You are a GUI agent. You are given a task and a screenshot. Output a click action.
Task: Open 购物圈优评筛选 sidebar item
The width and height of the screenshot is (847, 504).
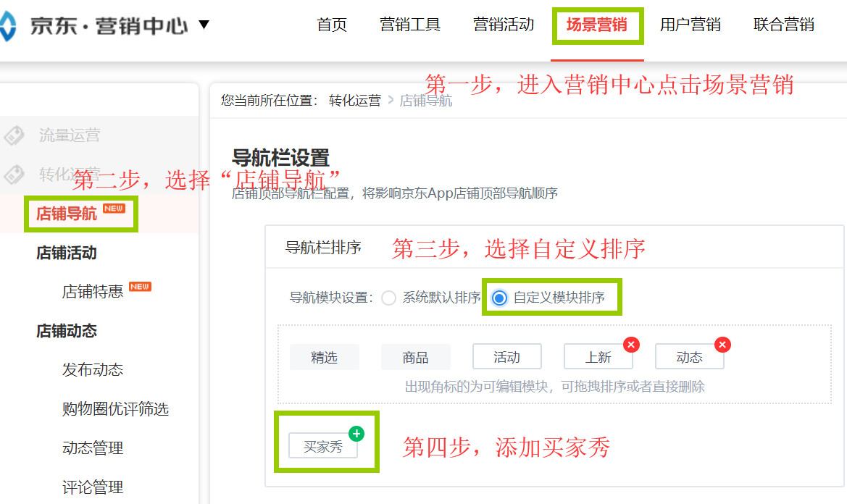click(x=116, y=408)
